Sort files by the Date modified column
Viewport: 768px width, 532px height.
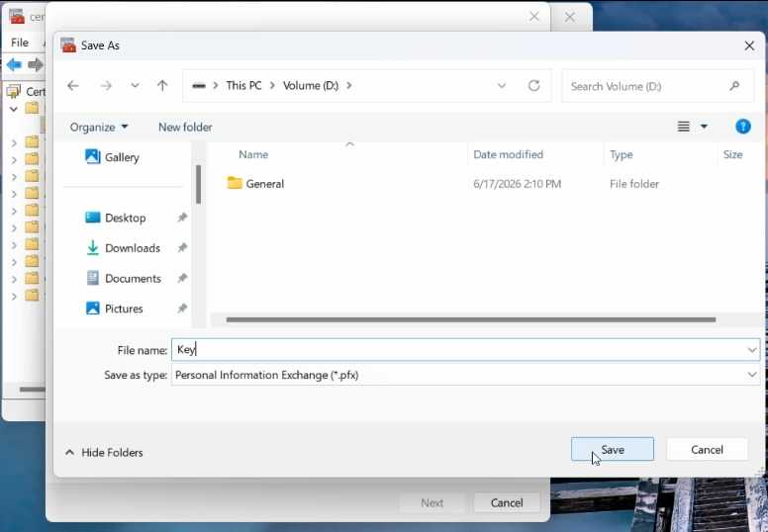[x=508, y=154]
